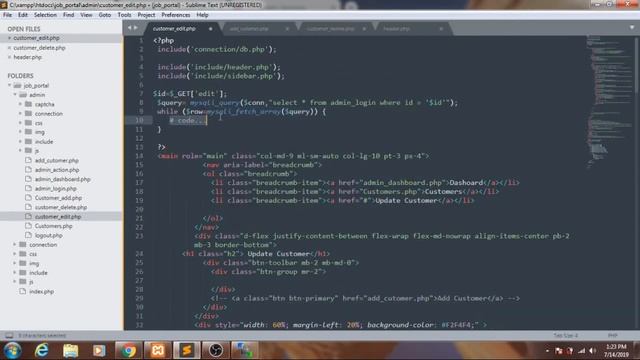Click the code minimap
Screen dimensions: 640x360
tap(610, 102)
